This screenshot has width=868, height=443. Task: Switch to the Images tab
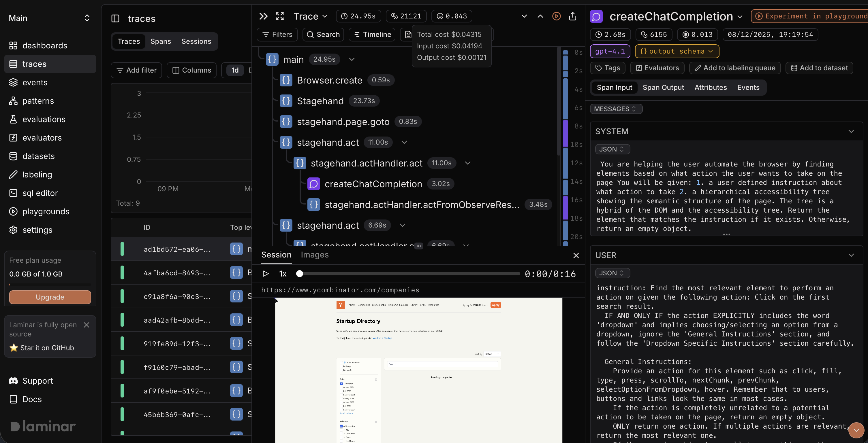(314, 255)
